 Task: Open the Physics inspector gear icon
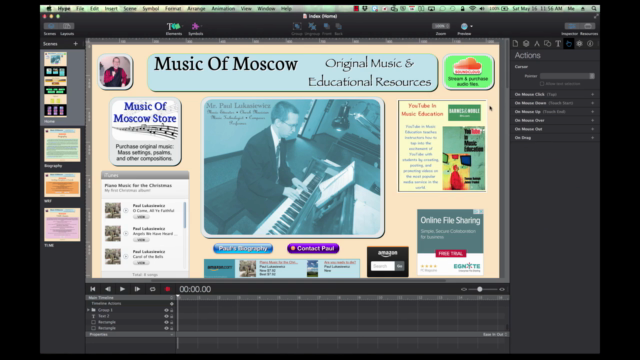tap(580, 44)
